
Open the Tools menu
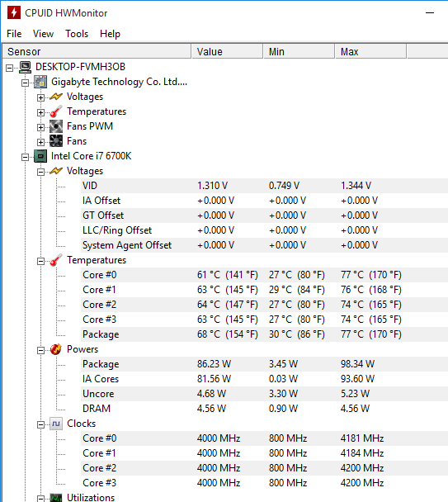pos(77,34)
